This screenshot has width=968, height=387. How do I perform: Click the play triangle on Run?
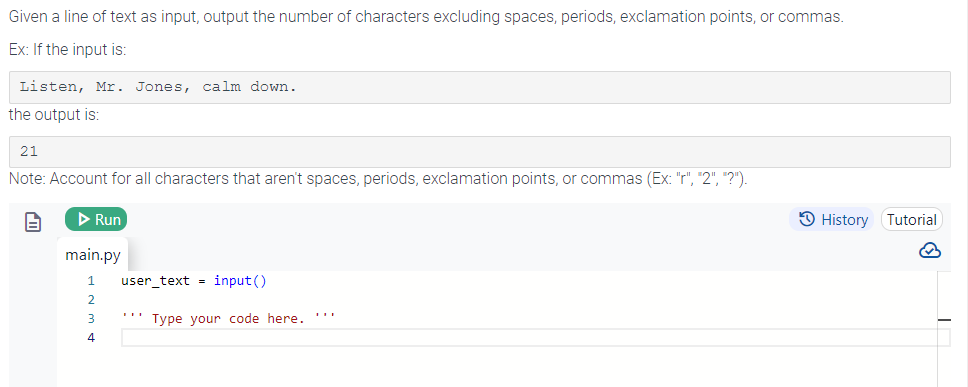click(84, 219)
